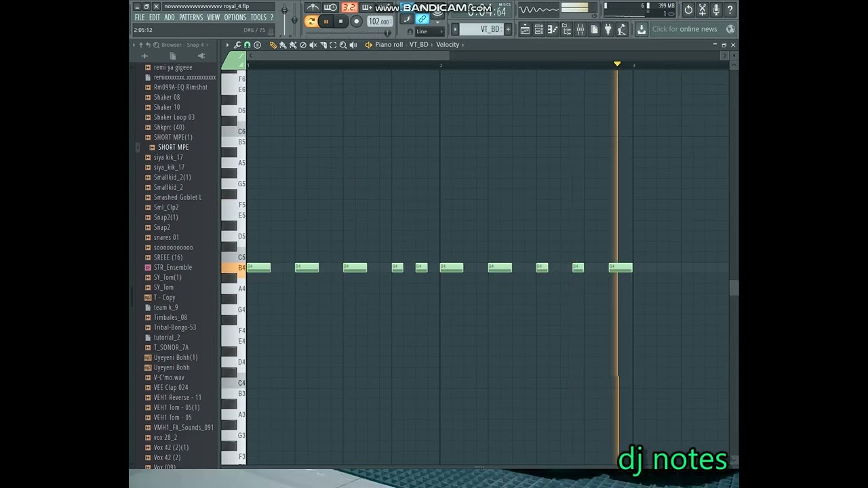Click the arrow before VT_BD pattern name
This screenshot has width=868, height=488.
[x=455, y=29]
